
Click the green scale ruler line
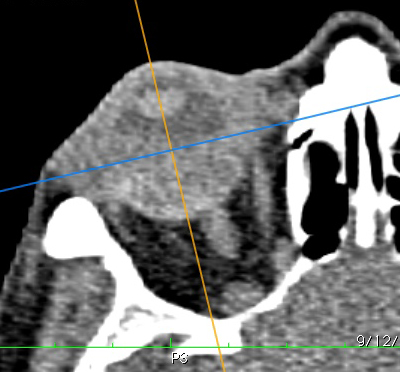[200, 347]
